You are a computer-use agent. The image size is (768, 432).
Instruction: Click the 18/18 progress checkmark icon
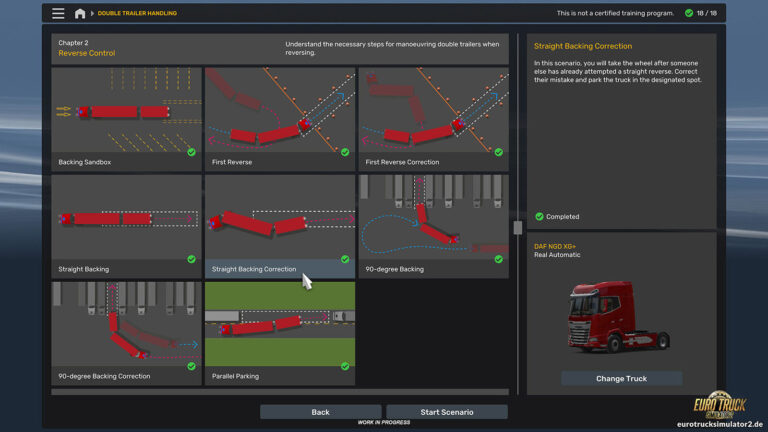click(689, 14)
